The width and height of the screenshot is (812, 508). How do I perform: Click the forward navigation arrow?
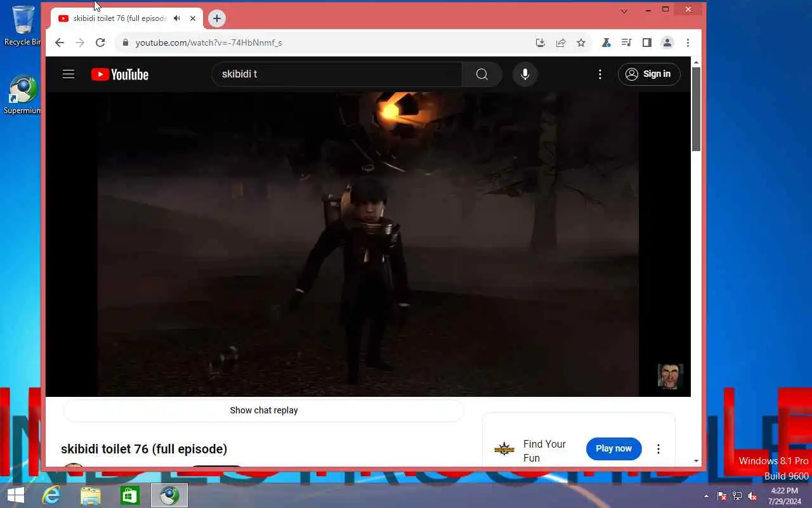click(80, 43)
